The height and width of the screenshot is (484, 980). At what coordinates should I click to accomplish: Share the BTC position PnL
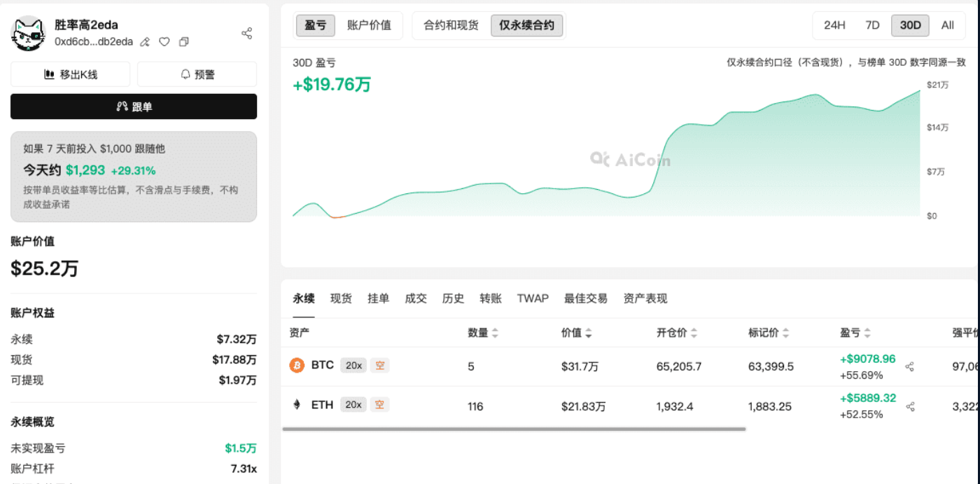[910, 366]
